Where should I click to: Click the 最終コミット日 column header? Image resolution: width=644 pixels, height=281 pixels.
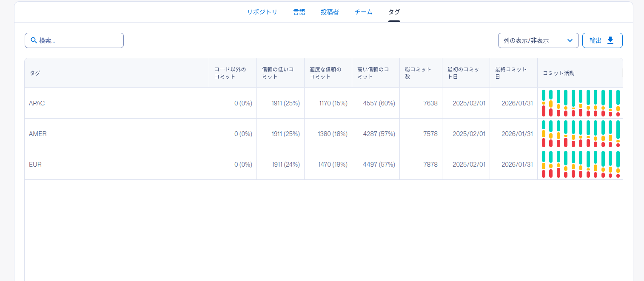[x=510, y=73]
